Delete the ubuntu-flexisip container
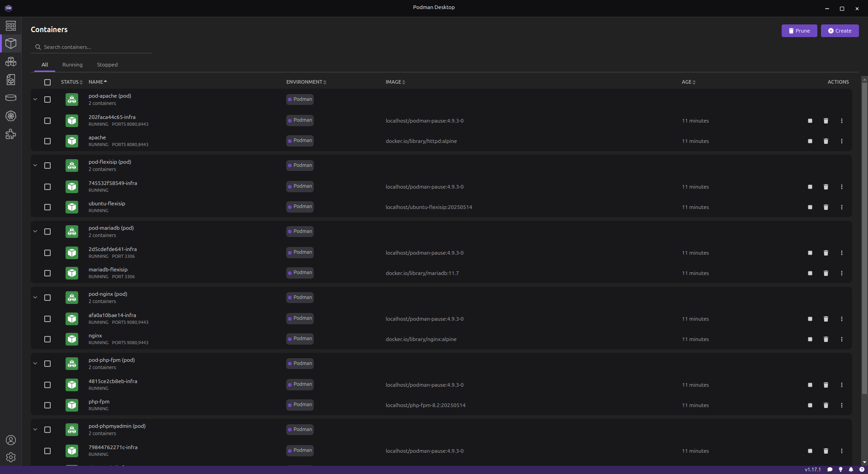The height and width of the screenshot is (474, 868). [x=826, y=207]
